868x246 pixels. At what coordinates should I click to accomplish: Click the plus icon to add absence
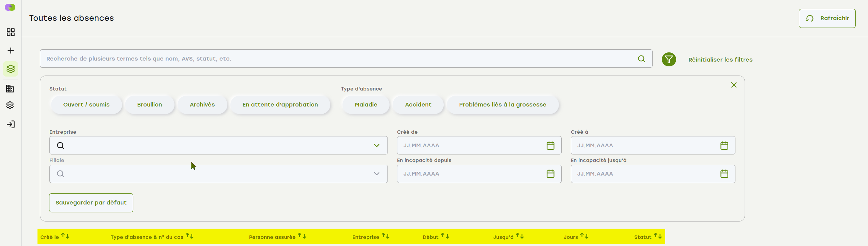tap(11, 51)
